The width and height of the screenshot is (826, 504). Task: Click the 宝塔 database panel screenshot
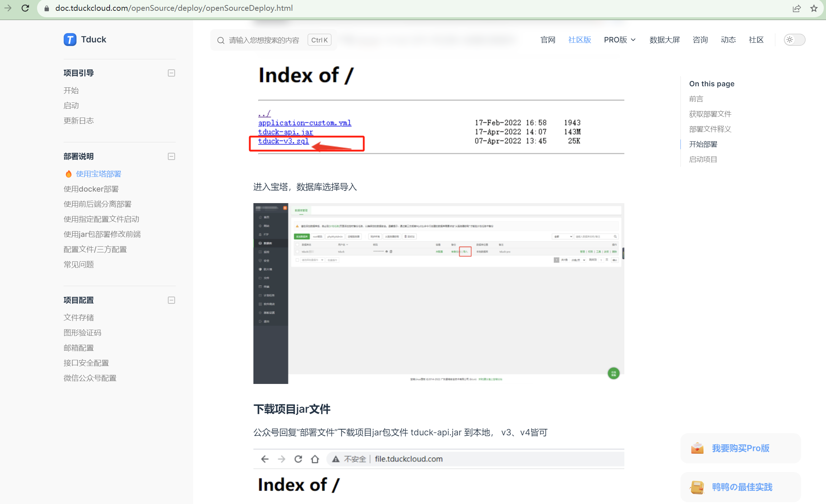tap(439, 293)
